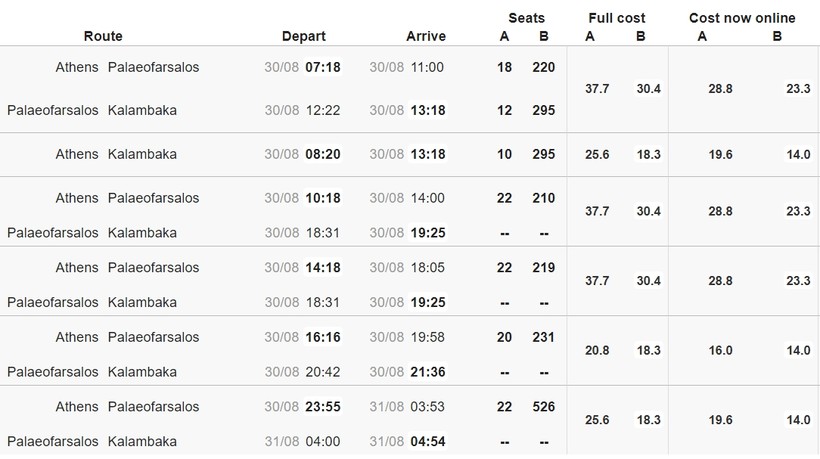Click the Depart column header
Screen dimensions: 820x459
click(x=303, y=36)
